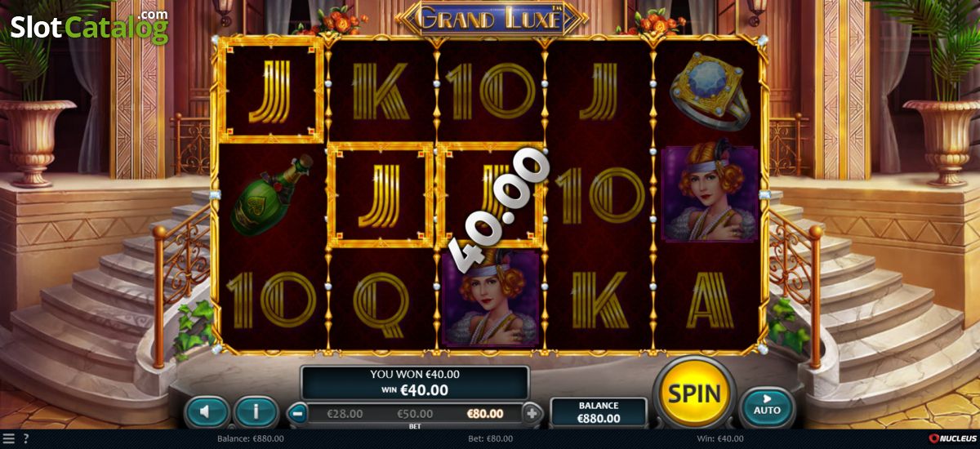Viewport: 980px width, 449px height.
Task: Start AUTO spin mode
Action: click(767, 405)
